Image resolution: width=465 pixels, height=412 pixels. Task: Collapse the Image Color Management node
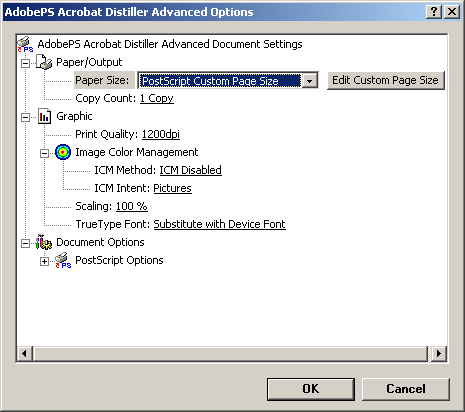coord(44,153)
